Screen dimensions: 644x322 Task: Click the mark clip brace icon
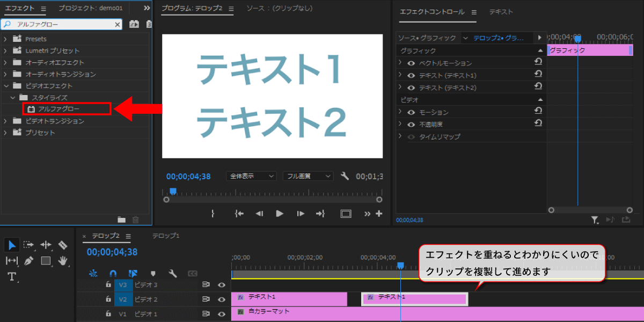click(213, 214)
